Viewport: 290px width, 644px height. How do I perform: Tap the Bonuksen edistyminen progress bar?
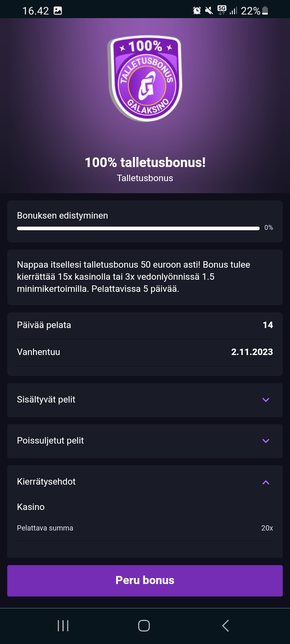coord(138,228)
